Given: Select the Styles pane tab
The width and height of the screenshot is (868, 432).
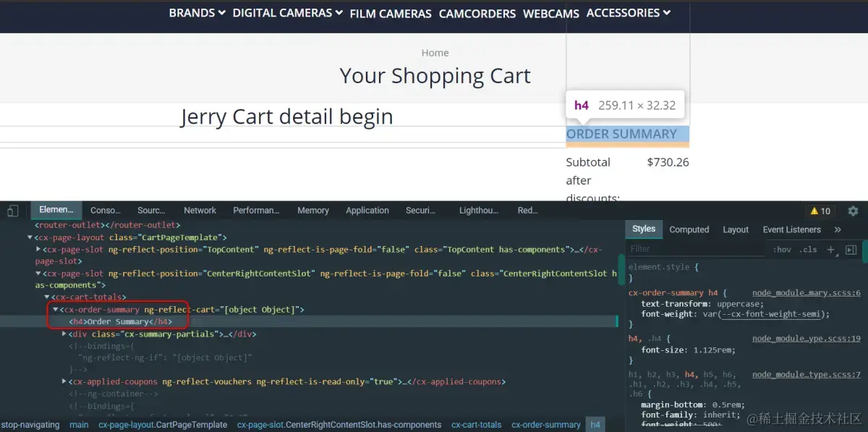Looking at the screenshot, I should (644, 229).
